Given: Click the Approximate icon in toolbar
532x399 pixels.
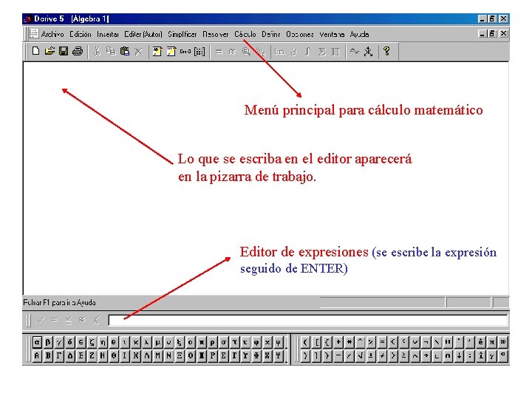Looking at the screenshot, I should [233, 52].
